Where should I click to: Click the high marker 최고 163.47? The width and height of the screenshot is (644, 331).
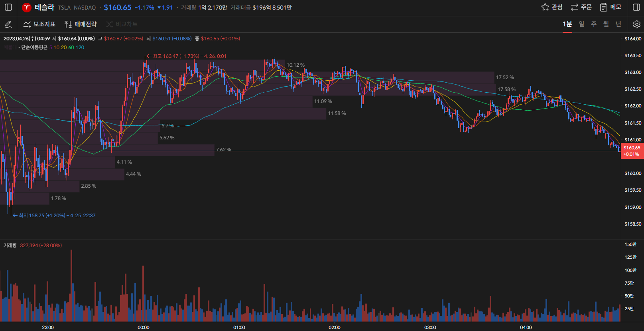186,56
